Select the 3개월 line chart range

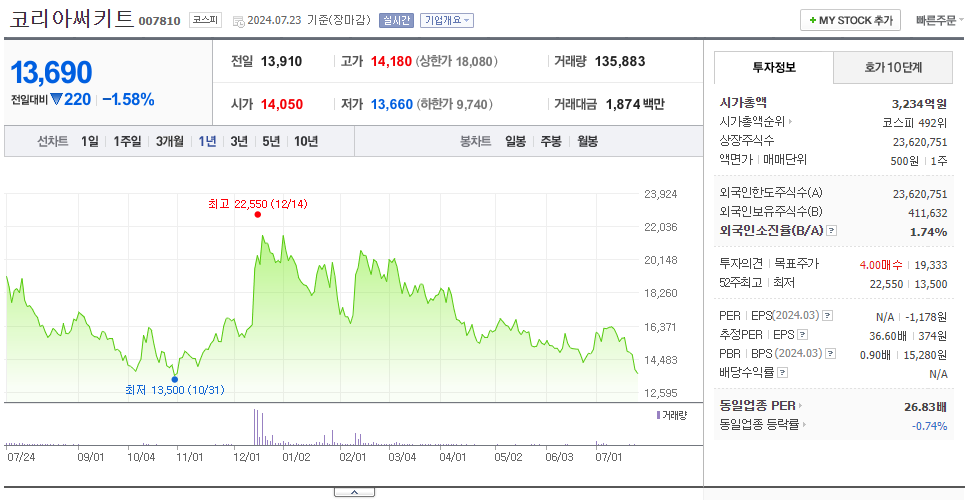170,141
